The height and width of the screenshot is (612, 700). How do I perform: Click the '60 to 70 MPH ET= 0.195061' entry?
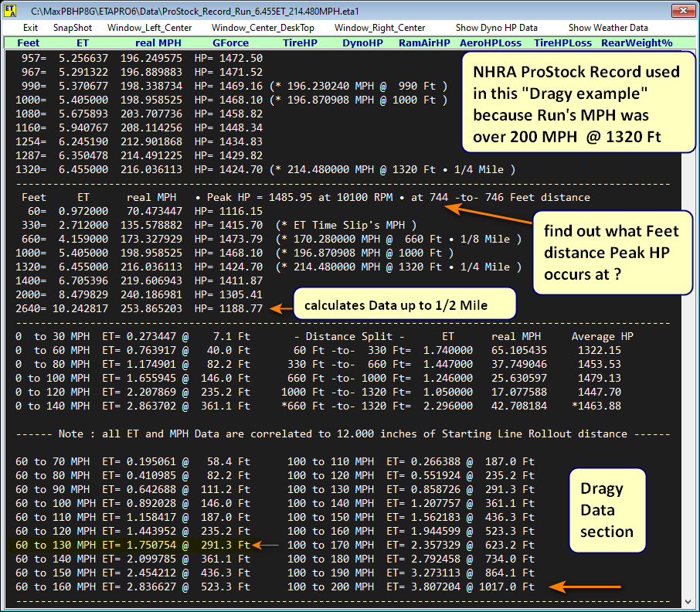coord(133,461)
